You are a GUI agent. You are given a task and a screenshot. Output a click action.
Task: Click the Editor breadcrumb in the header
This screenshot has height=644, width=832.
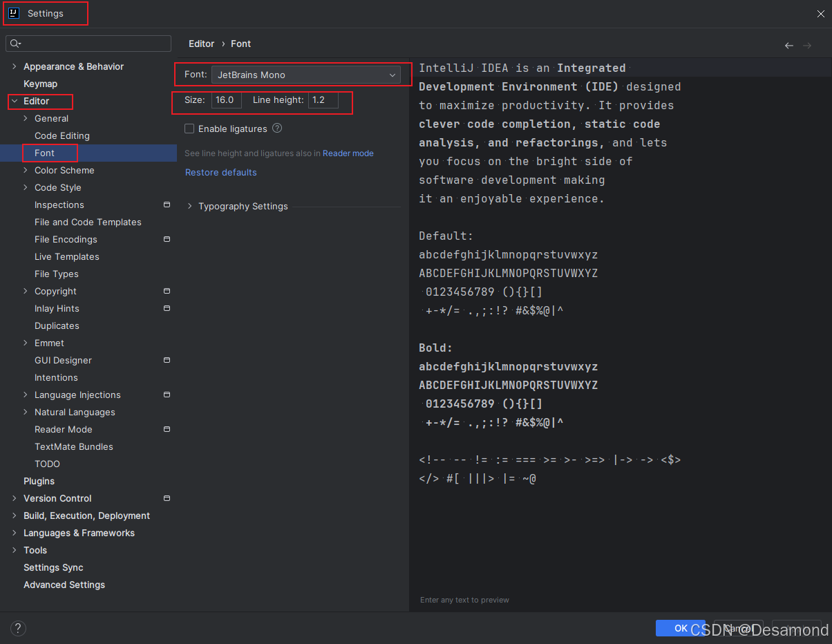[202, 44]
